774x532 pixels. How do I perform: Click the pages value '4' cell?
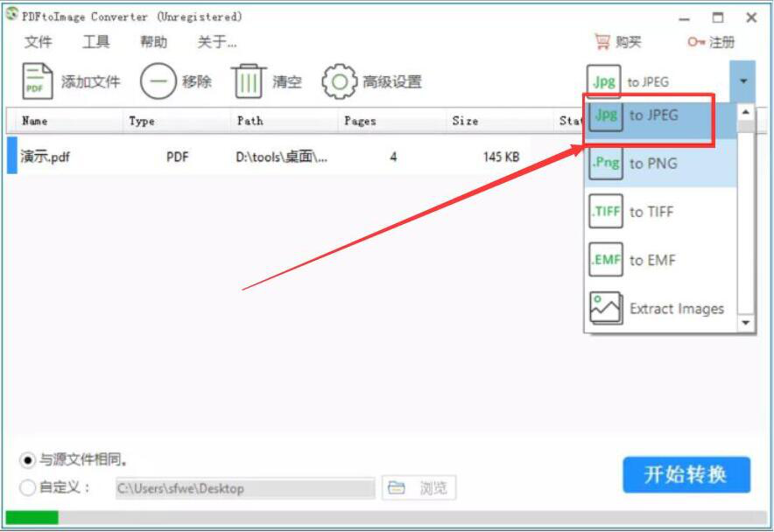[393, 157]
